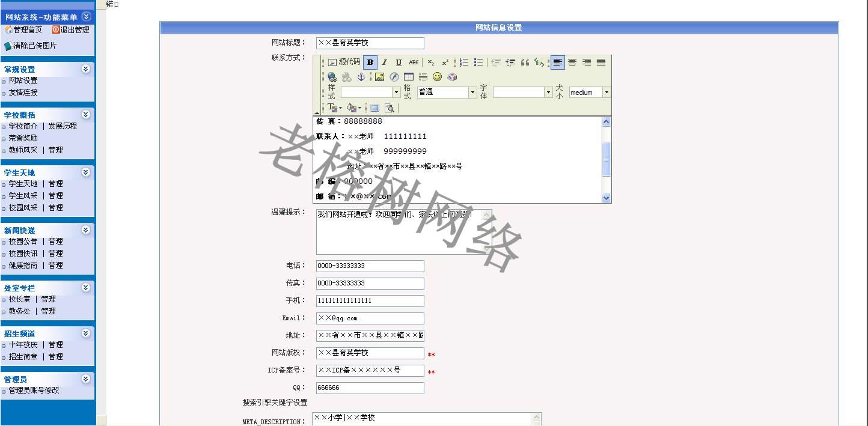
Task: Decrease indent in editor
Action: pos(496,62)
